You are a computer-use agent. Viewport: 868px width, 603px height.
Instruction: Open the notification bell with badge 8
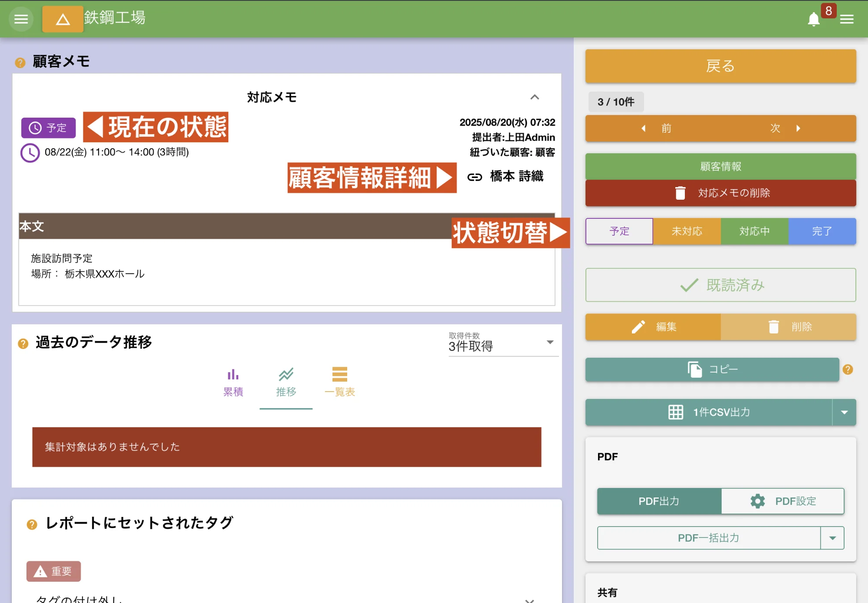(x=814, y=19)
